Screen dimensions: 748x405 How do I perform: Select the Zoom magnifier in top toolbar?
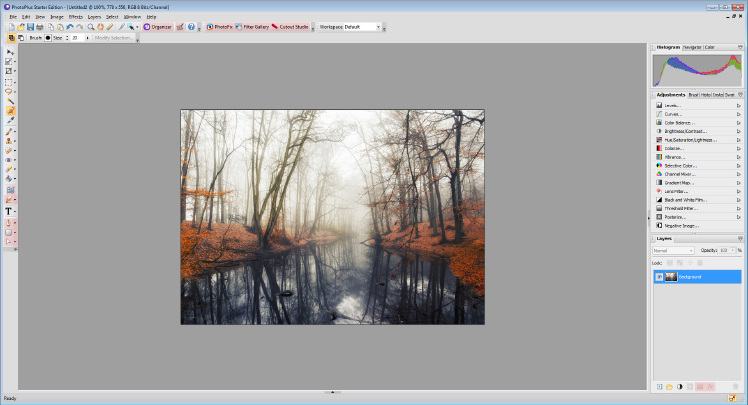[91, 27]
